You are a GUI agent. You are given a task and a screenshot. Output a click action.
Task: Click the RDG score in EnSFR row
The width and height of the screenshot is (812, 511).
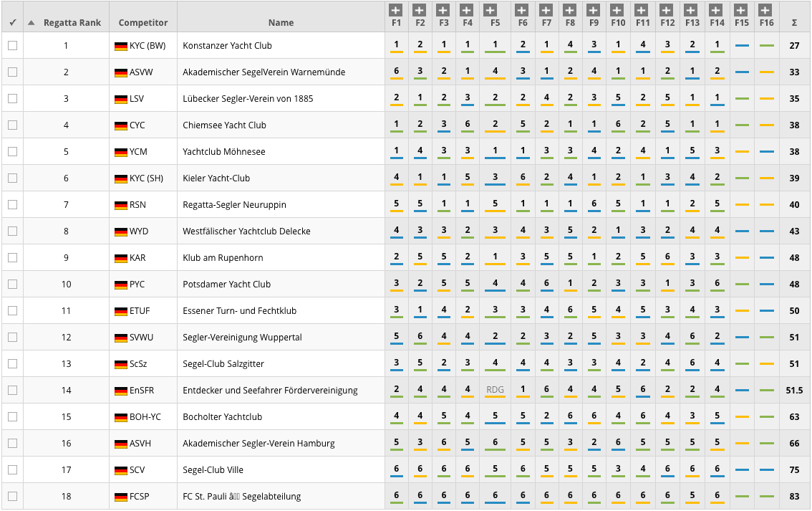tap(495, 390)
